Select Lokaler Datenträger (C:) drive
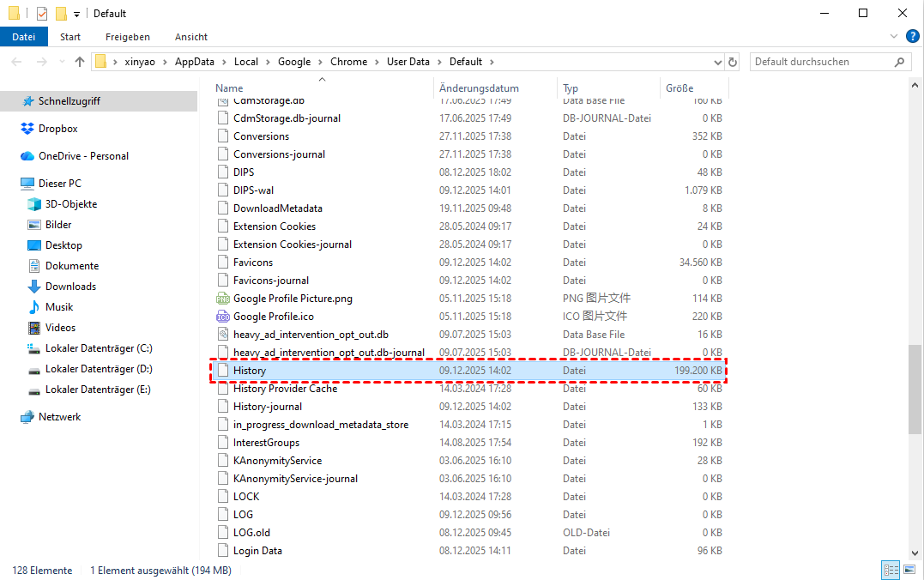 99,348
